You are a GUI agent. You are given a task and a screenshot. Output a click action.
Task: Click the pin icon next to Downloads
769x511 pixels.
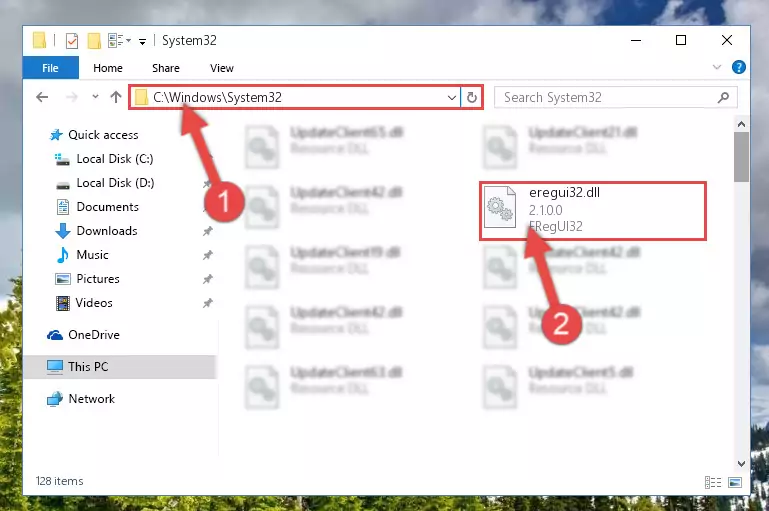pyautogui.click(x=207, y=231)
